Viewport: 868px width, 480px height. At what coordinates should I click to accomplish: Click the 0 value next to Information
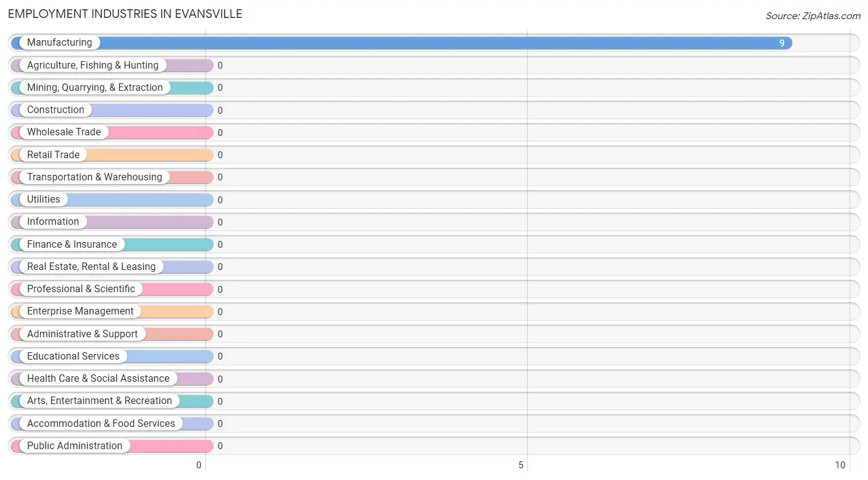click(x=220, y=222)
